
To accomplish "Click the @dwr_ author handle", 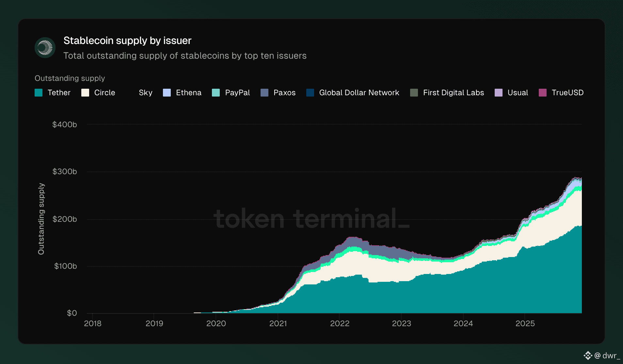I will [x=607, y=356].
